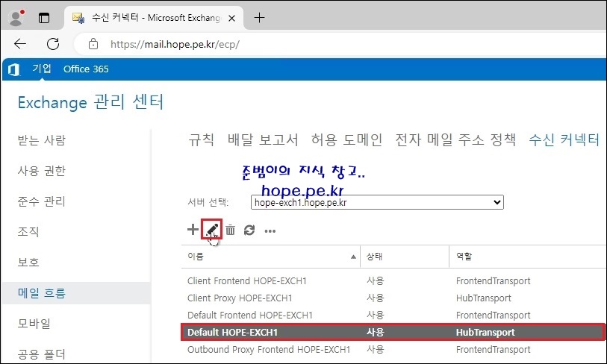607x364 pixels.
Task: Go back to the previous page
Action: (20, 44)
